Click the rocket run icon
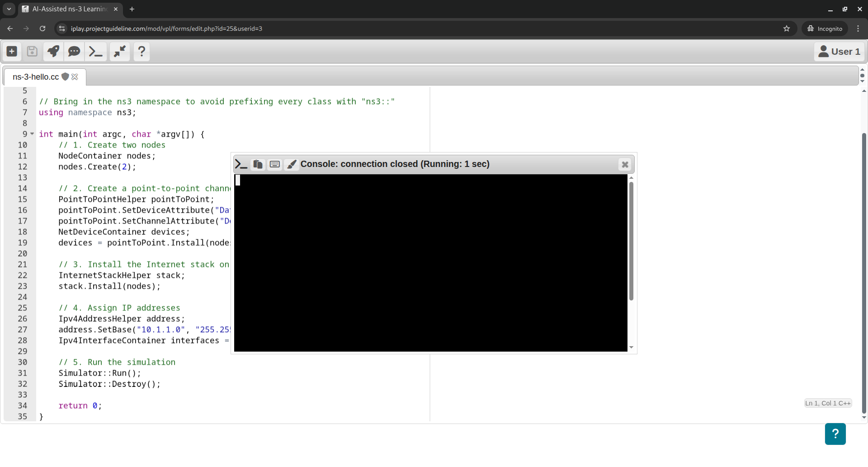 53,52
